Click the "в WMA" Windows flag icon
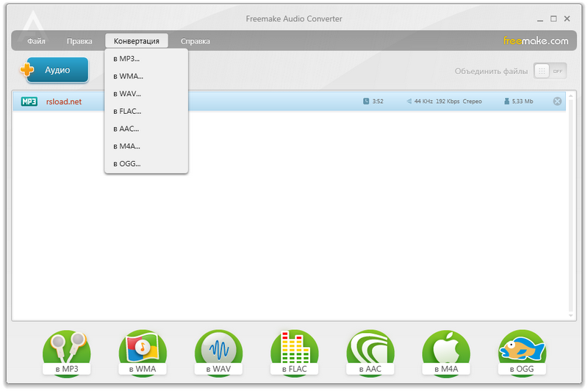This screenshot has width=588, height=391. (x=143, y=353)
